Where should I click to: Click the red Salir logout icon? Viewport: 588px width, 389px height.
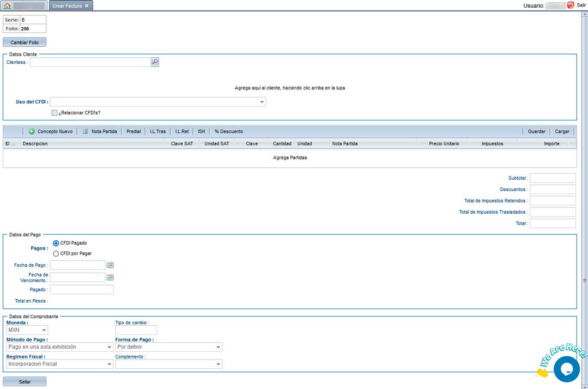571,5
